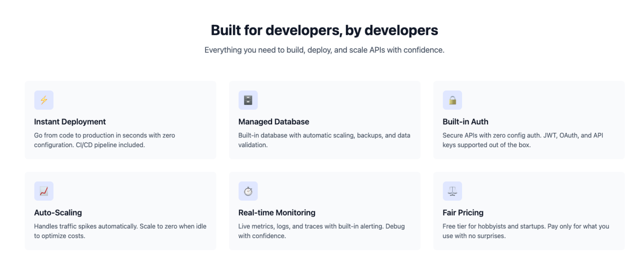Viewport: 644px width, 280px height.
Task: Select the database server icon above Managed Database
Action: 248,100
